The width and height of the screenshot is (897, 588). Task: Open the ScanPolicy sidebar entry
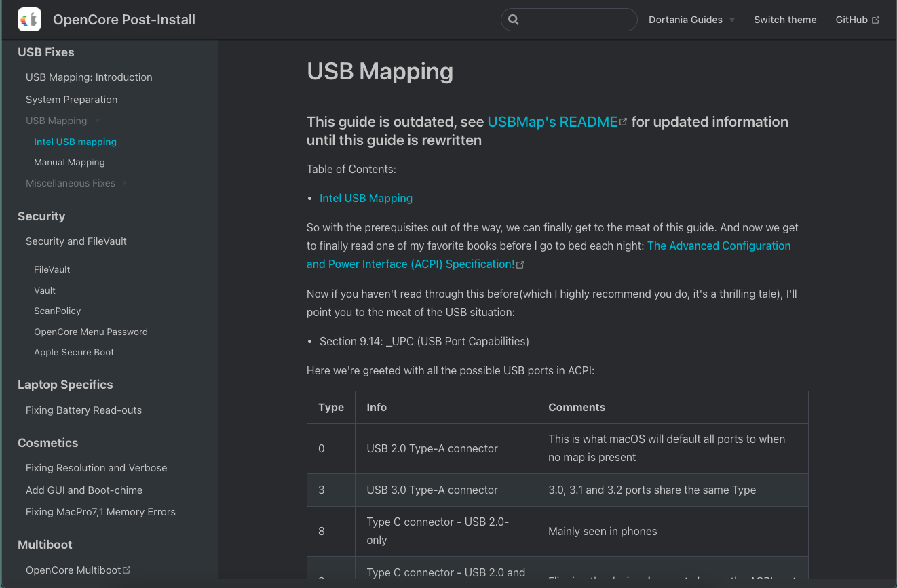57,311
